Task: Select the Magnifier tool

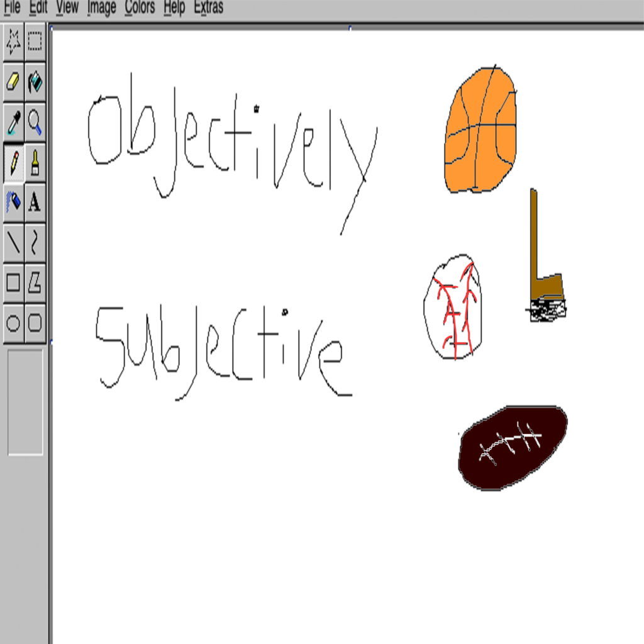Action: coord(35,123)
